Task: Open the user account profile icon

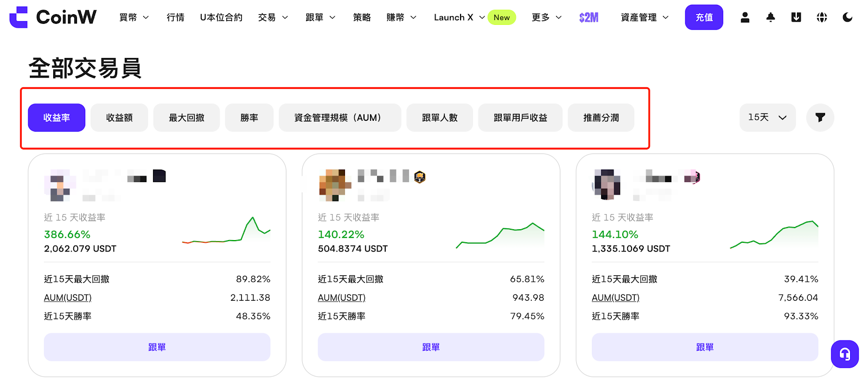Action: point(745,17)
